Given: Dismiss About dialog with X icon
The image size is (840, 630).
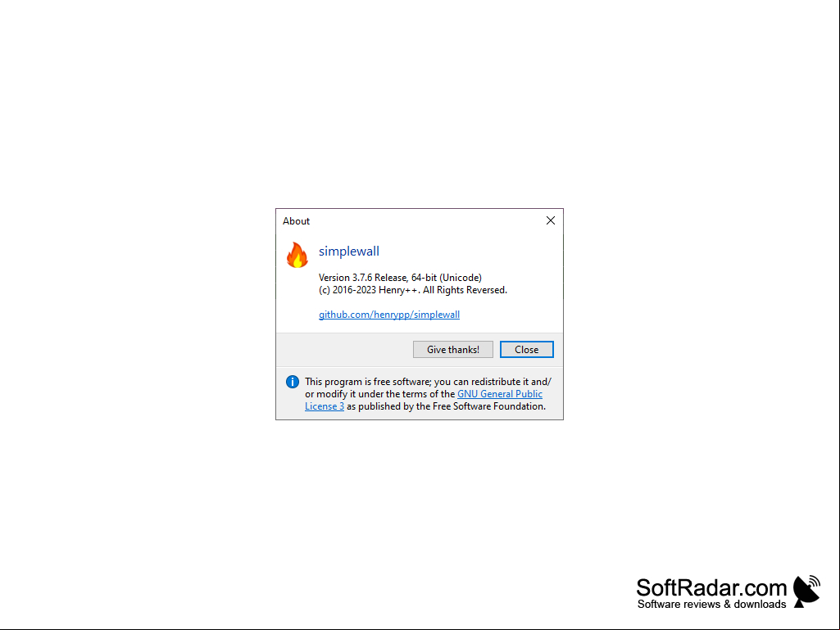Looking at the screenshot, I should [x=550, y=220].
